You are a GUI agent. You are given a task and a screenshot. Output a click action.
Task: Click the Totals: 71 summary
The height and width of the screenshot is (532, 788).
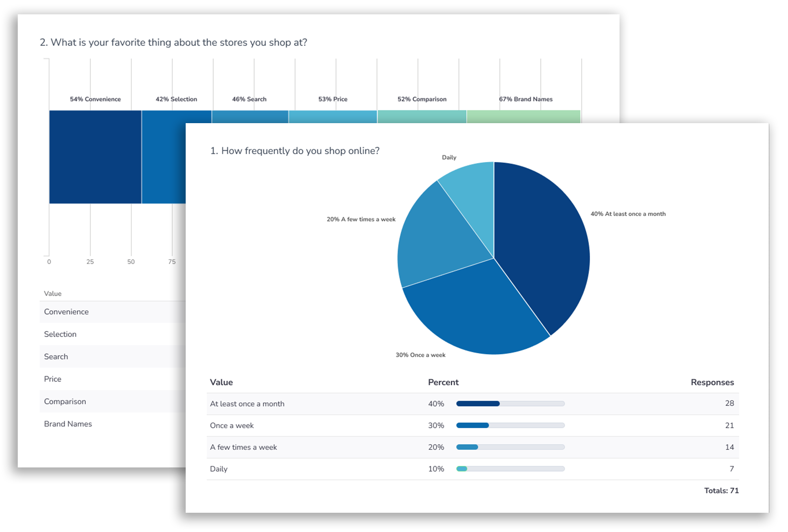point(721,490)
